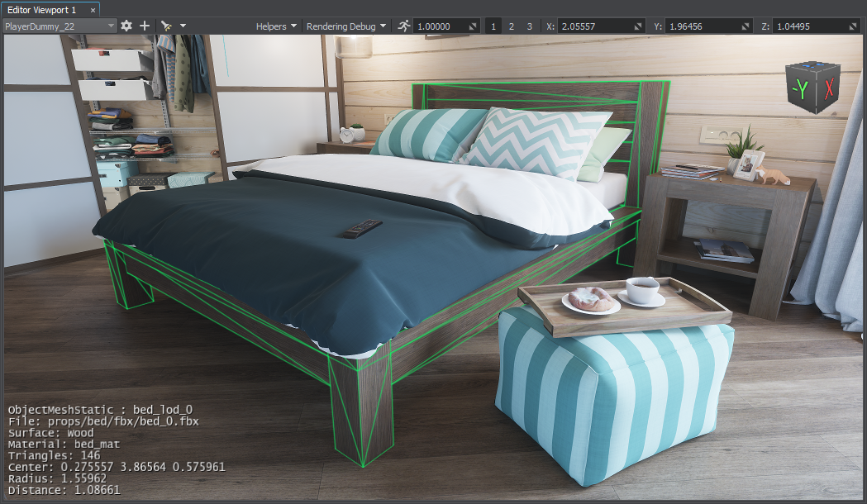Close the Editor Viewport 1 tab
Screen dimensions: 867x504
coord(92,9)
